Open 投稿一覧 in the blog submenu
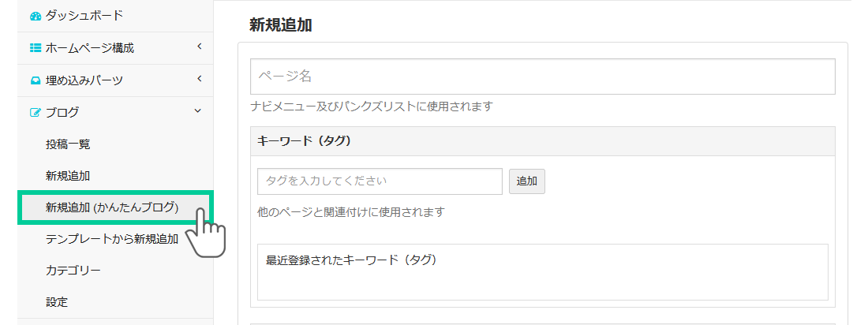Screen dimensions: 868x325 click(68, 144)
